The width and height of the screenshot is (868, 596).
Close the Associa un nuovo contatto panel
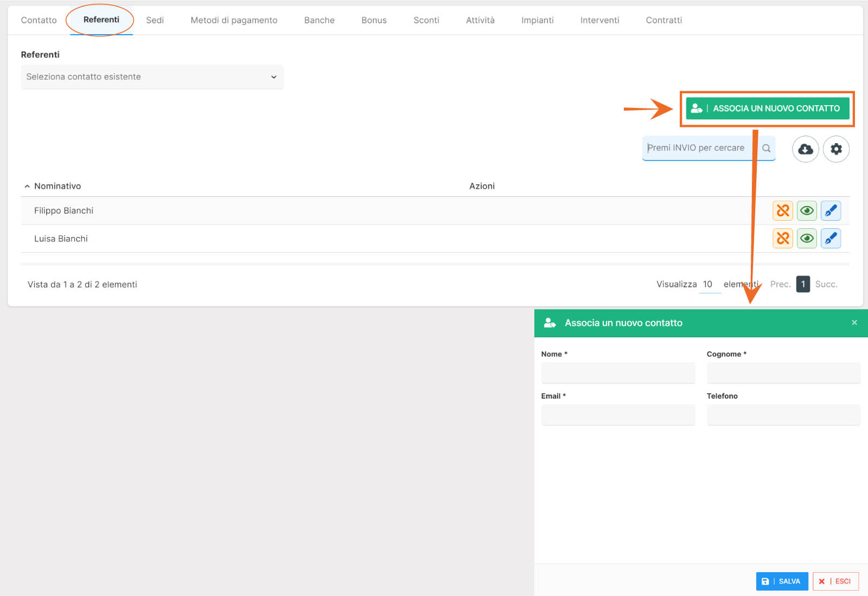point(854,323)
